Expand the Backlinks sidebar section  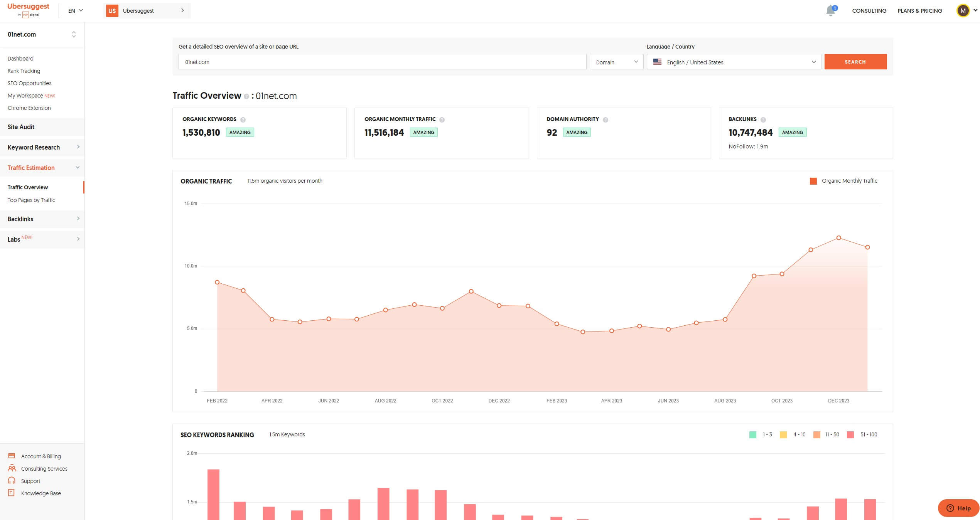point(42,219)
